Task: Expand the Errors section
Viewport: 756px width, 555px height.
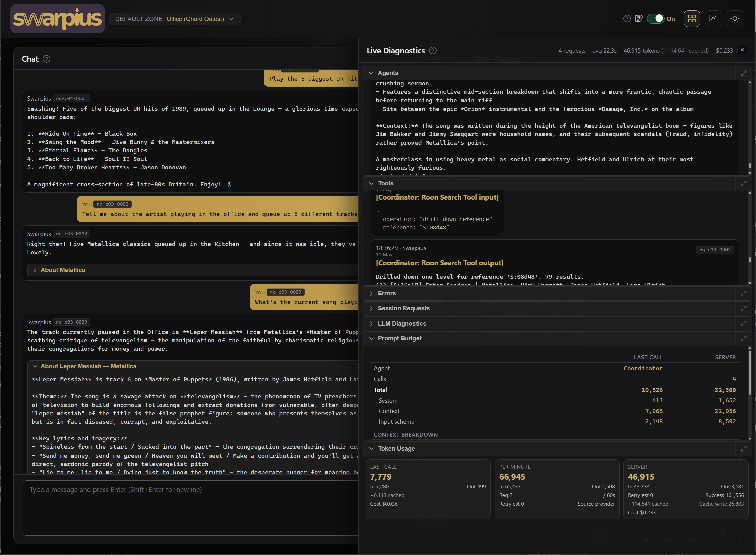Action: coord(371,294)
